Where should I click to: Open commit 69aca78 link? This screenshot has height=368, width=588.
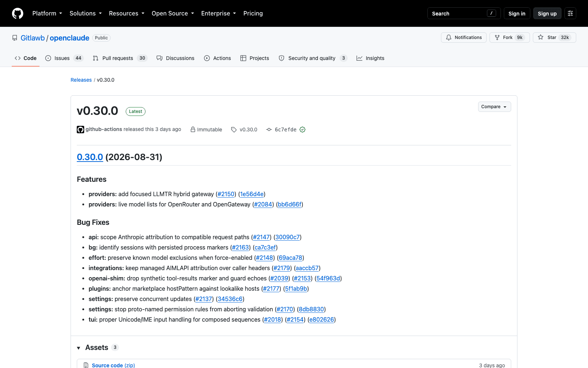(291, 258)
